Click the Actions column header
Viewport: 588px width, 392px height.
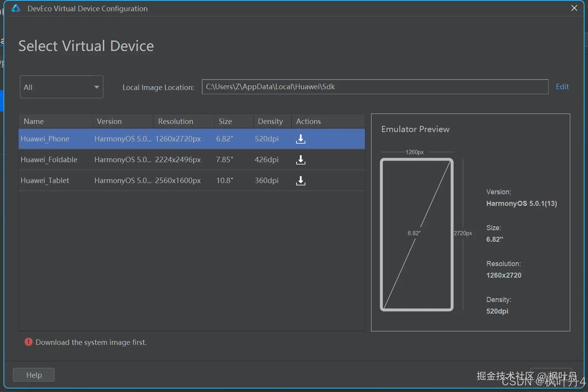[x=308, y=121]
